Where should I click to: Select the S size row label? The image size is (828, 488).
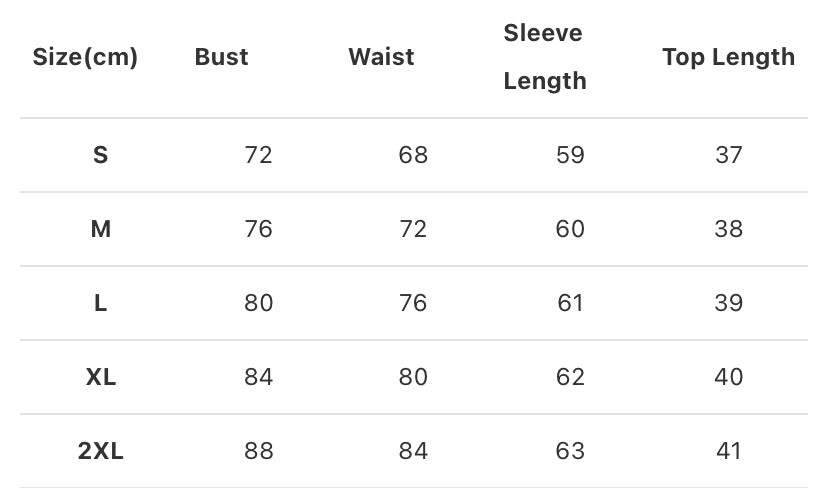(x=100, y=155)
